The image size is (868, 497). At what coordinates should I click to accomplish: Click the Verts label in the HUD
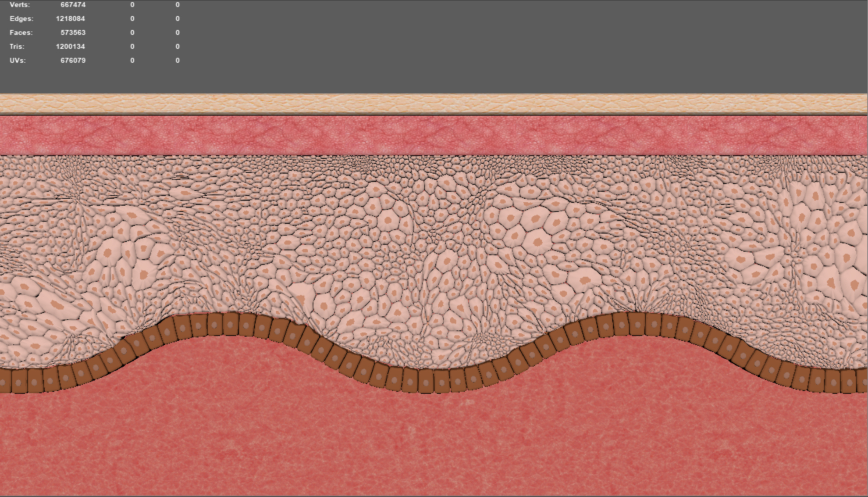[x=20, y=5]
